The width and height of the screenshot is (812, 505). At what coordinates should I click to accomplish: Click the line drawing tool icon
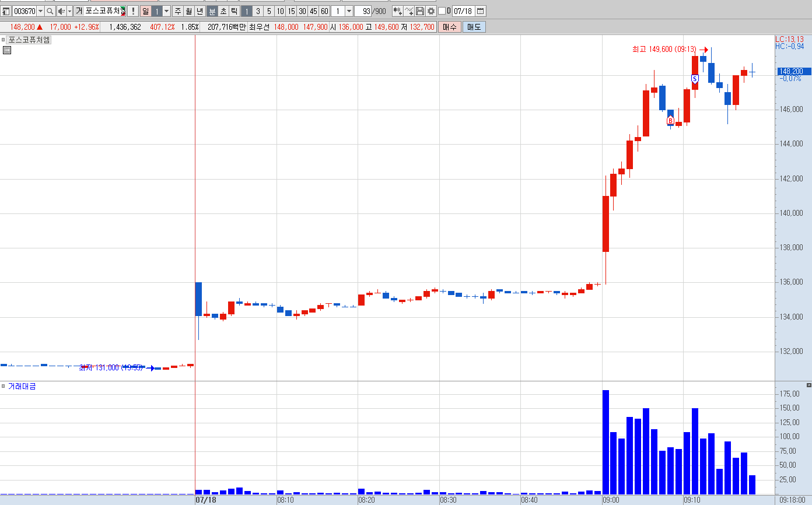click(x=409, y=11)
